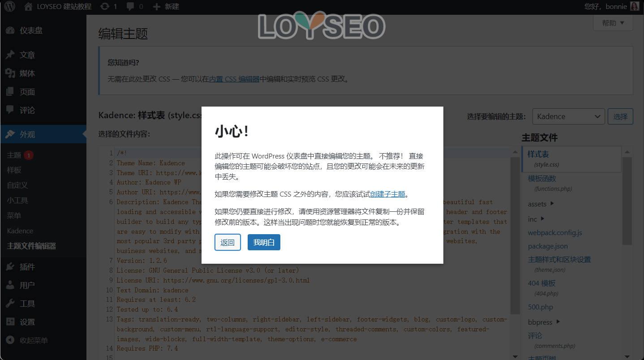Click the 新建 plus icon in admin bar
Image resolution: width=644 pixels, height=360 pixels.
point(156,6)
